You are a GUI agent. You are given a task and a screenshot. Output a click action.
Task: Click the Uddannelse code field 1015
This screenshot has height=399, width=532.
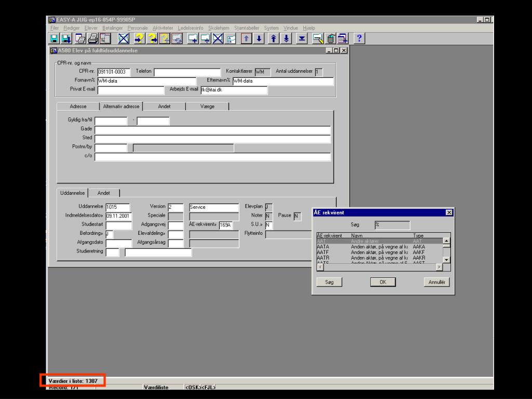(117, 207)
